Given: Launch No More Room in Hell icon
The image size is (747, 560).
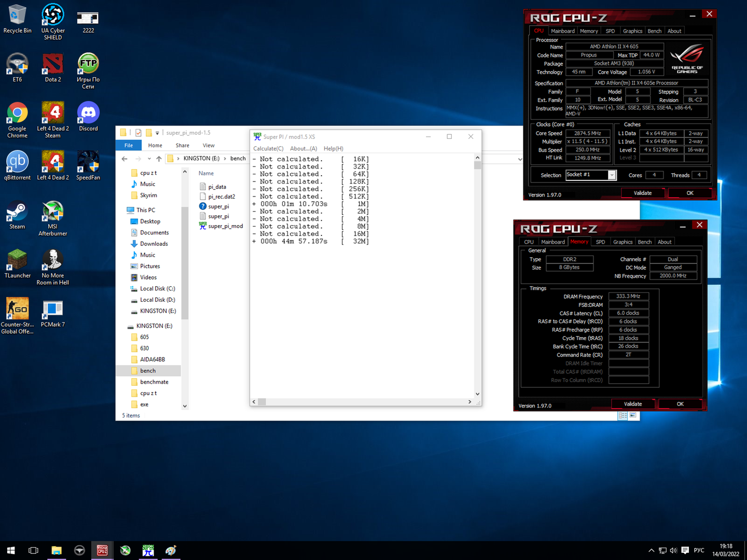Looking at the screenshot, I should (52, 268).
